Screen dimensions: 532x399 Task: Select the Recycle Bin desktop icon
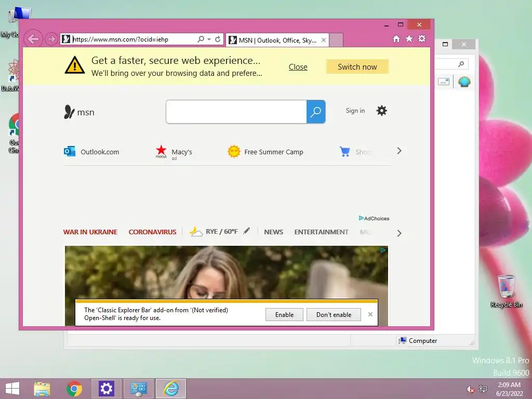pyautogui.click(x=506, y=291)
